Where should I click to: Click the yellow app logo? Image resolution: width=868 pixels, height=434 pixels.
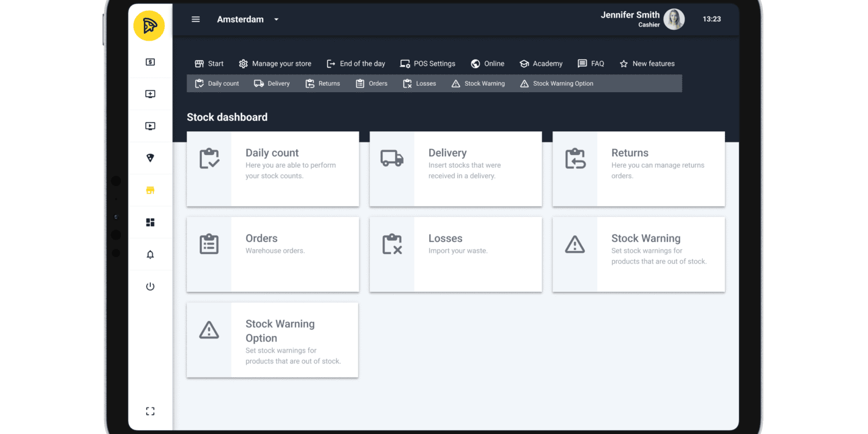click(x=149, y=25)
